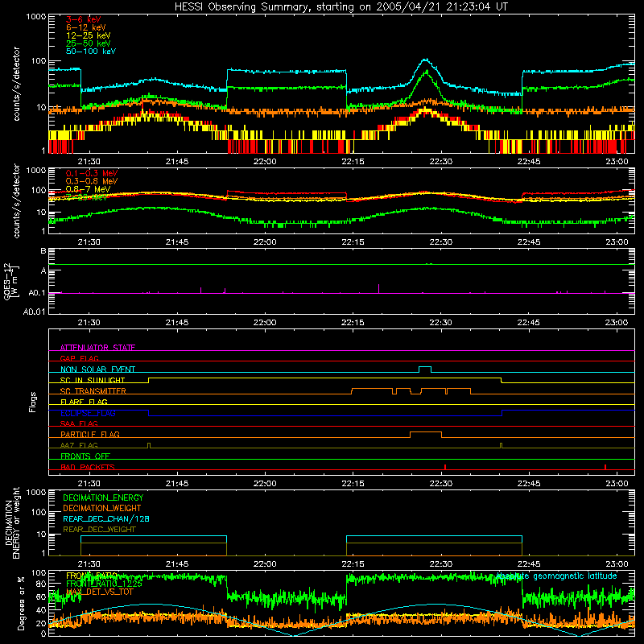Select the SAA_FLAG label
Viewport: 644px width, 644px height.
tap(79, 423)
